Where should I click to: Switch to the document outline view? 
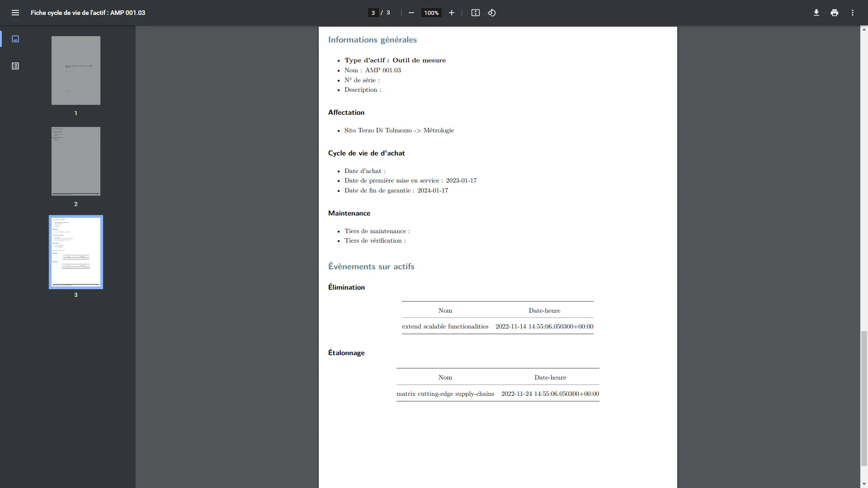(15, 66)
